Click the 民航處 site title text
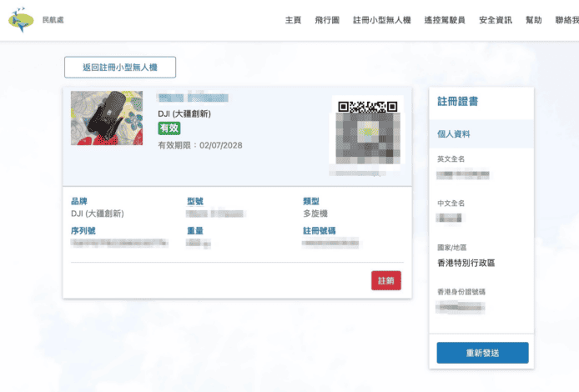The image size is (579, 392). coord(53,20)
